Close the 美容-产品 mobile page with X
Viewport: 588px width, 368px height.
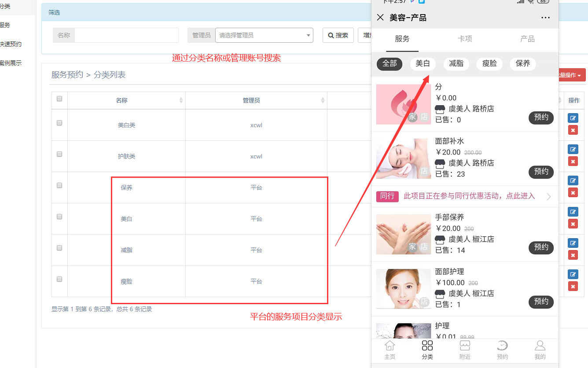pos(380,18)
